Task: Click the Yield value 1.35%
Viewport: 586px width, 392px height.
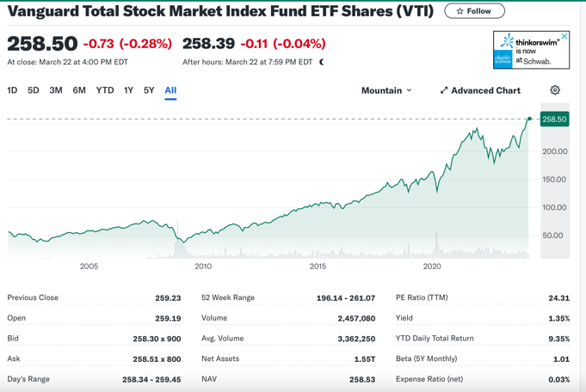Action: click(559, 318)
